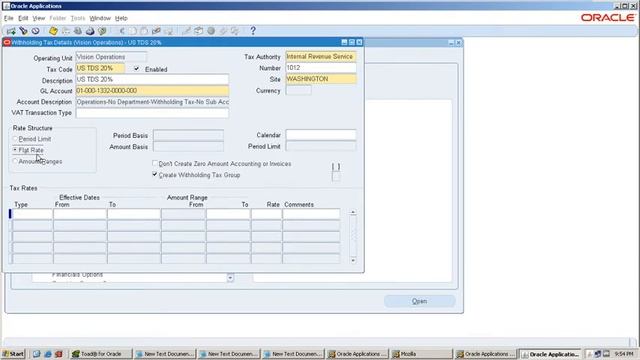Click the Copy toolbar icon
The width and height of the screenshot is (640, 360).
[133, 31]
